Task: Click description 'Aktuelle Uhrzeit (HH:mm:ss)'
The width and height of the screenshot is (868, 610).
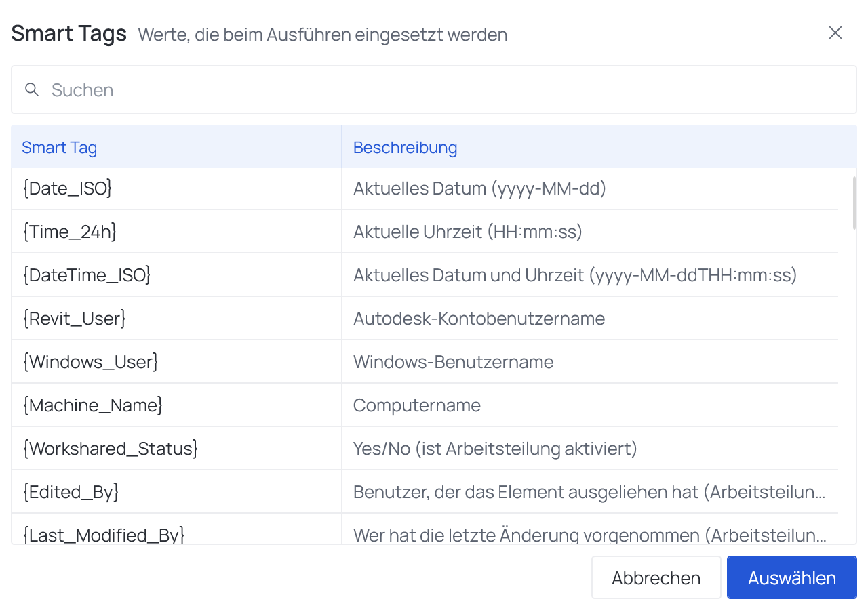Action: coord(468,232)
